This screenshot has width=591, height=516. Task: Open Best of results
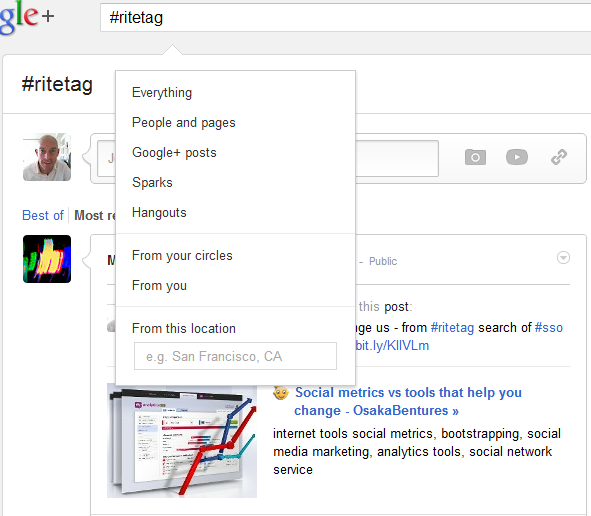point(43,215)
